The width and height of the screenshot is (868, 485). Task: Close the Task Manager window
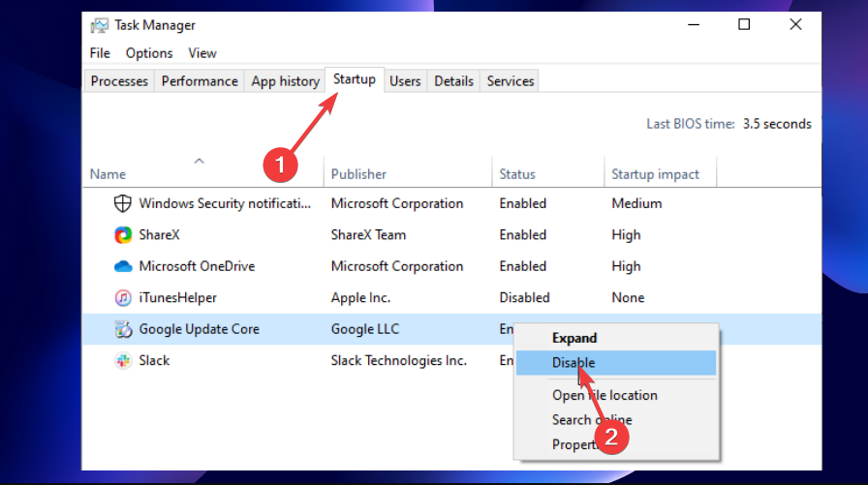(795, 25)
